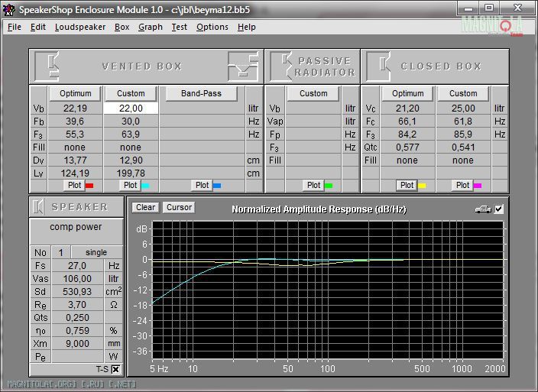Open the Options menu

click(x=212, y=27)
